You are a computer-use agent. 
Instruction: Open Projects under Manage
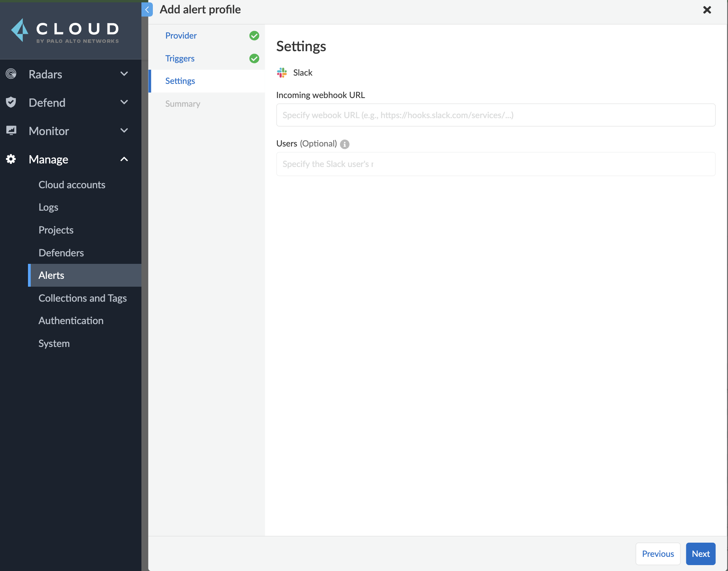pos(56,230)
